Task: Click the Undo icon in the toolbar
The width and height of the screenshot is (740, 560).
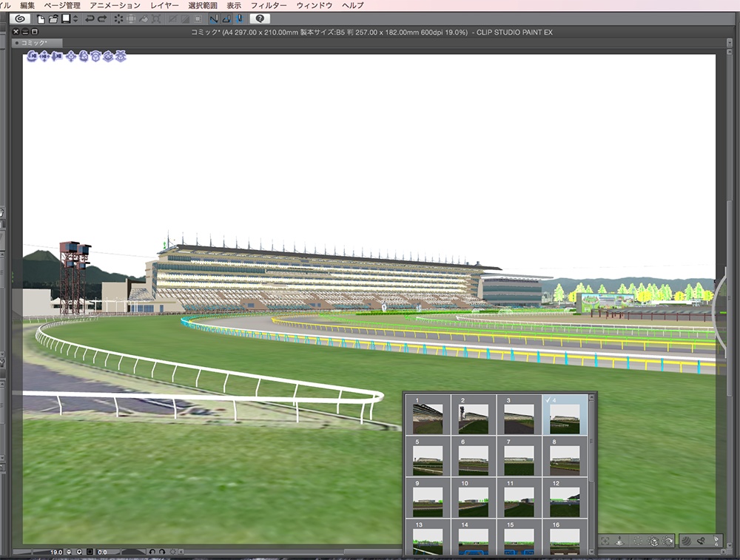Action: (x=89, y=18)
